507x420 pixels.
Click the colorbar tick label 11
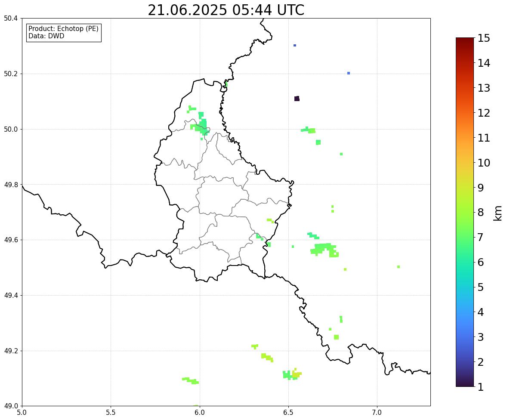coord(484,138)
